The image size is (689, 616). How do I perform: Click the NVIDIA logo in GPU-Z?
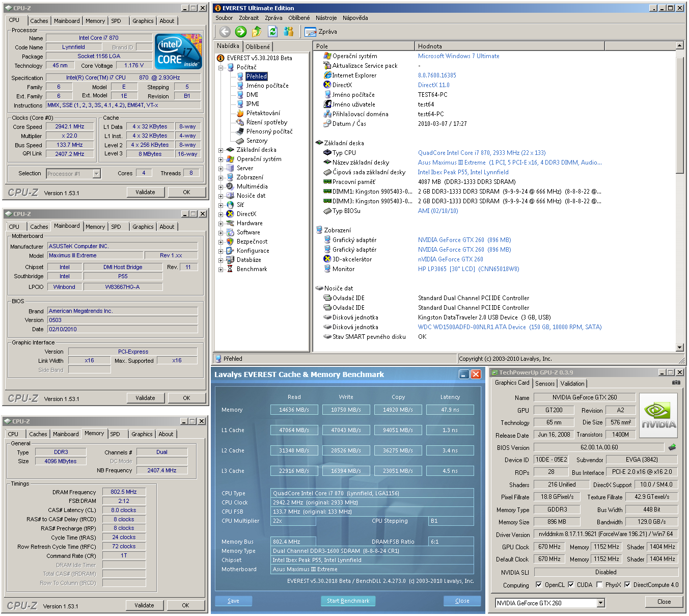click(x=658, y=415)
